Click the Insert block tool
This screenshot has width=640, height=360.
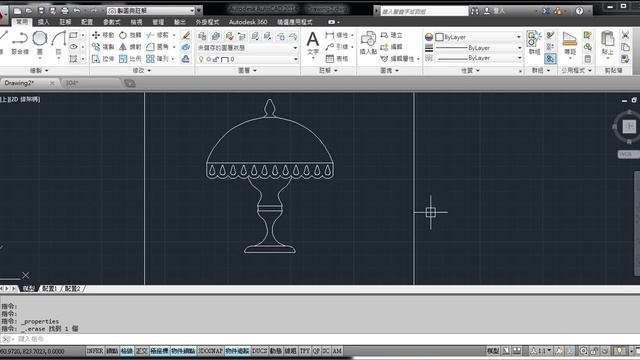click(x=368, y=43)
